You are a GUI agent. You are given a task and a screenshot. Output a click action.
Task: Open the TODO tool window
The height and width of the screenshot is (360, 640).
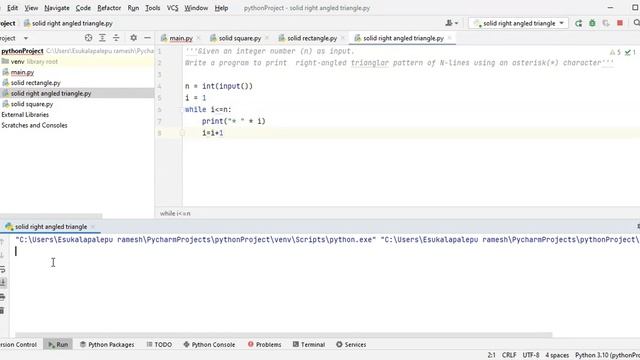click(159, 344)
